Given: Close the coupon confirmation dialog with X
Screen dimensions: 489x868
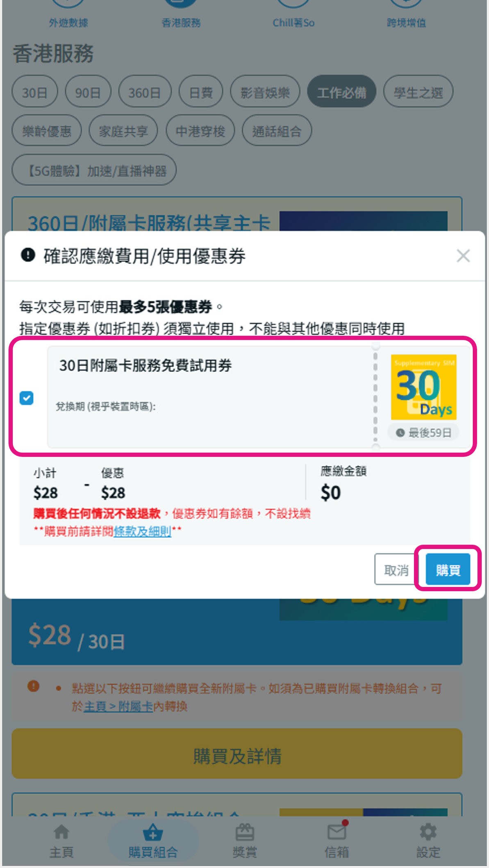Looking at the screenshot, I should [x=463, y=256].
